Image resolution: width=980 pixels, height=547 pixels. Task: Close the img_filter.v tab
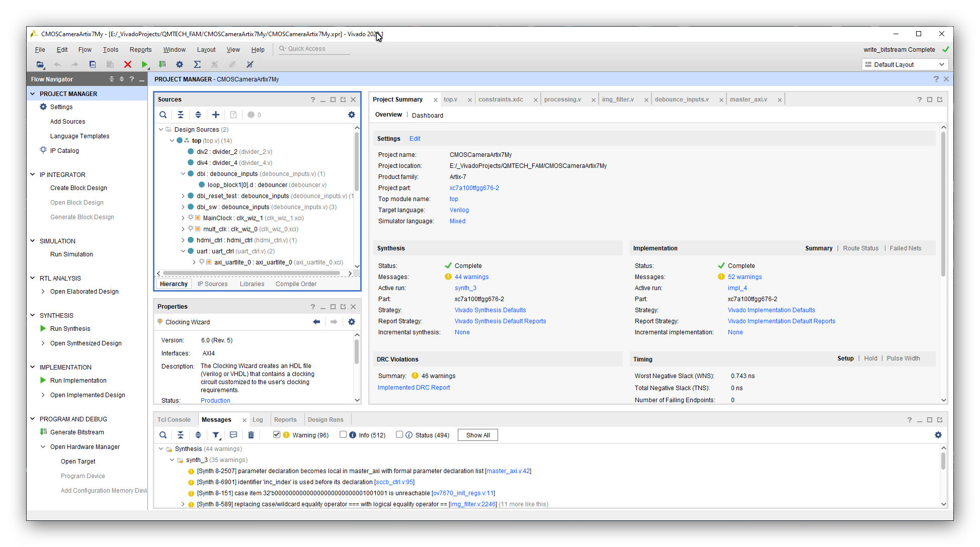pos(646,100)
